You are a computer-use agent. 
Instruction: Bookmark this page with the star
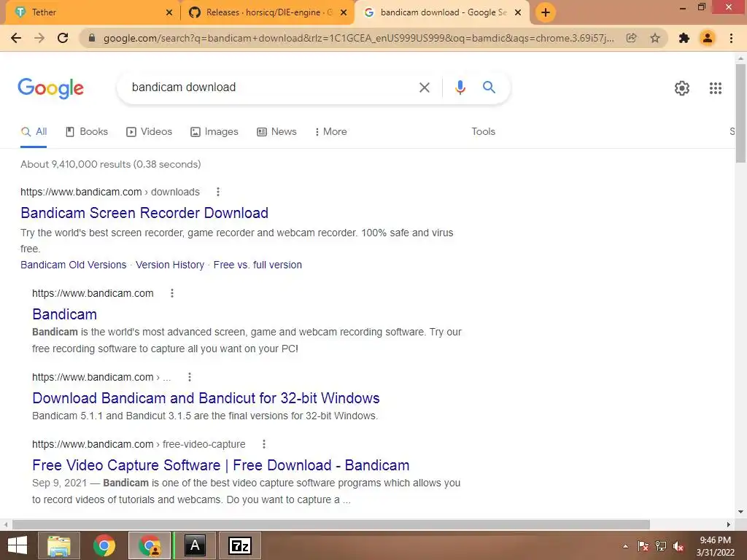click(x=655, y=38)
